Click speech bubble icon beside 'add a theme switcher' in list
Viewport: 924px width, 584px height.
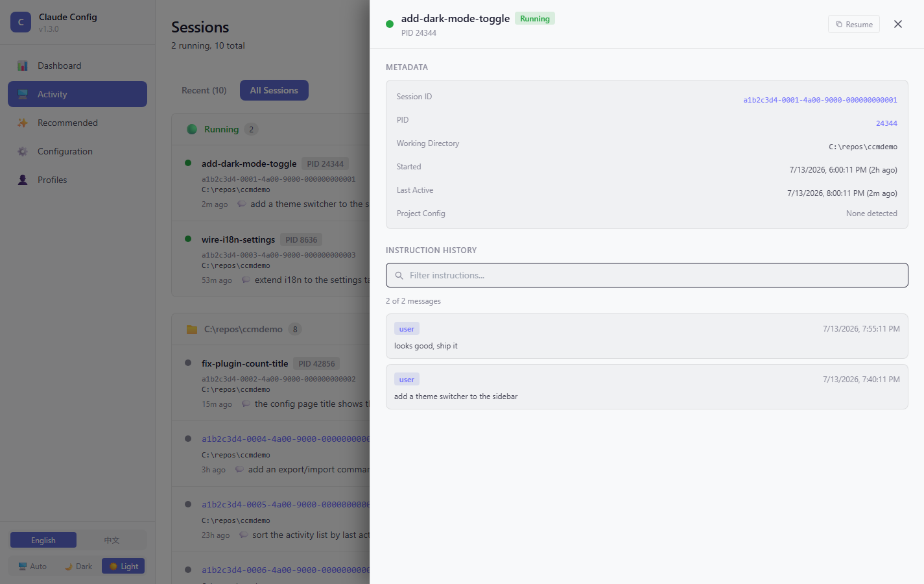point(242,204)
